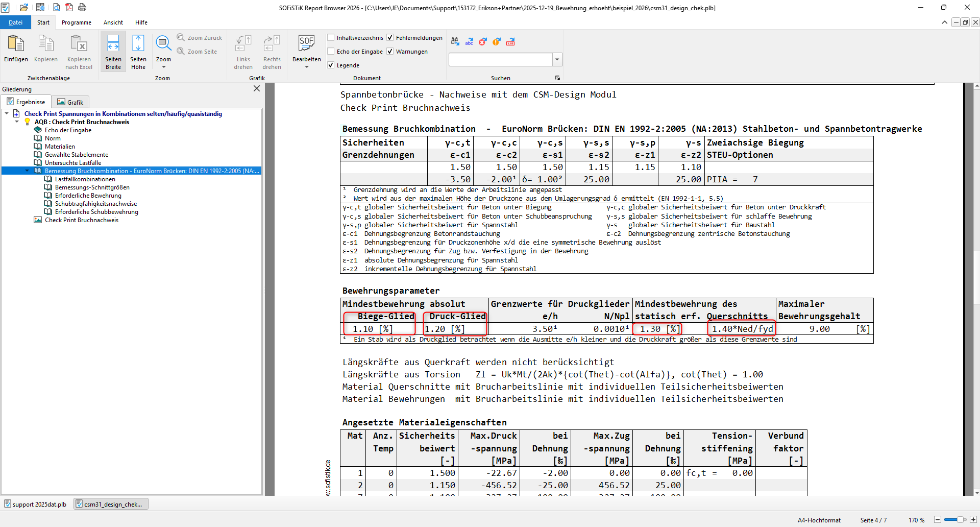Image resolution: width=980 pixels, height=527 pixels.
Task: Select Seiten Höhe page height fit
Action: 138,52
